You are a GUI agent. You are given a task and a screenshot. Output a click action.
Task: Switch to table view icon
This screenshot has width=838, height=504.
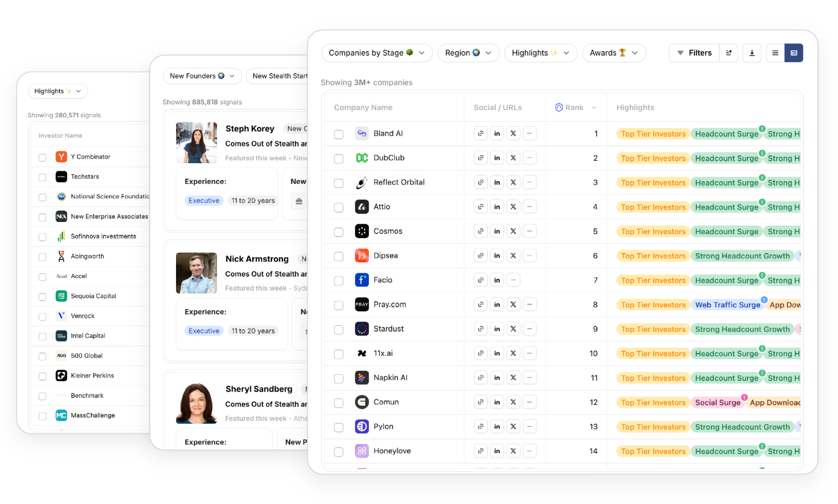[794, 53]
